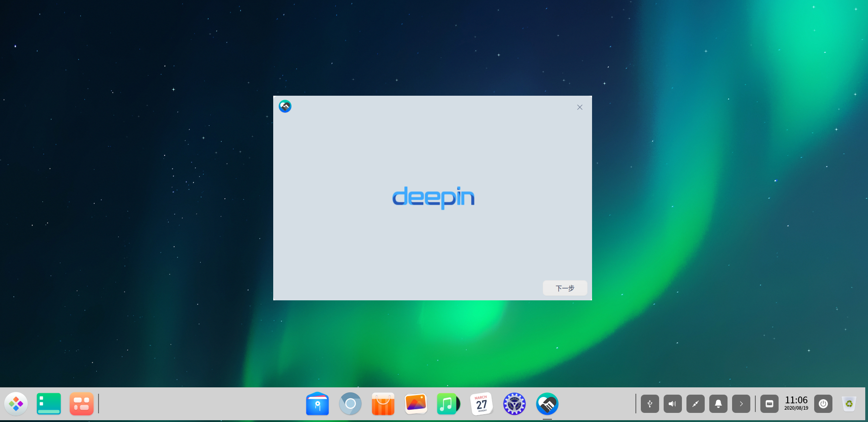Launch the Music player
The image size is (868, 422).
point(448,404)
